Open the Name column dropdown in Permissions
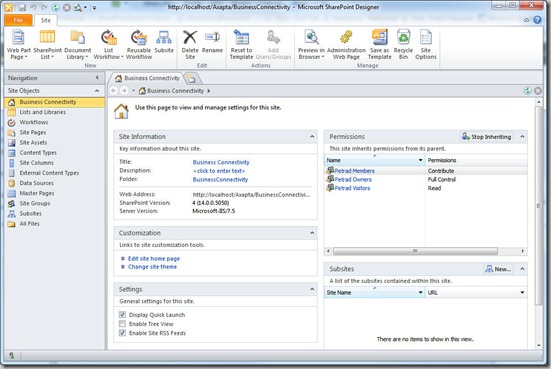Viewport: 551px width, 369px height. 420,160
